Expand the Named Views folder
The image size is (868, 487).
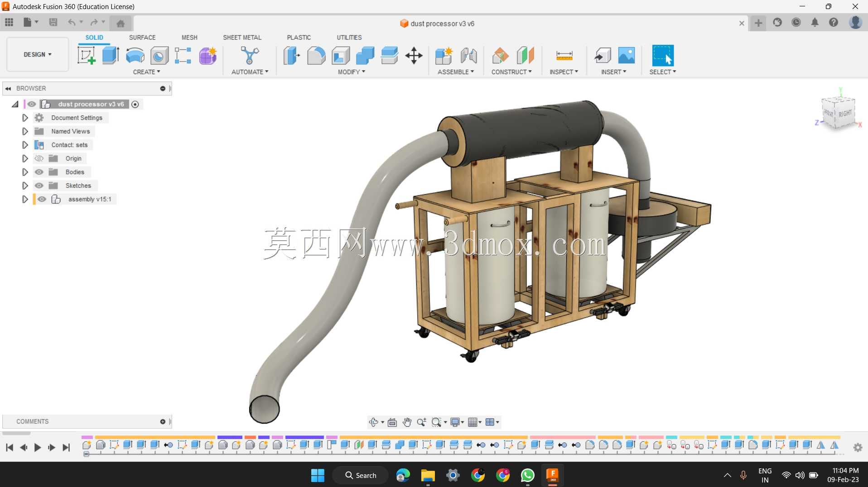click(x=25, y=131)
